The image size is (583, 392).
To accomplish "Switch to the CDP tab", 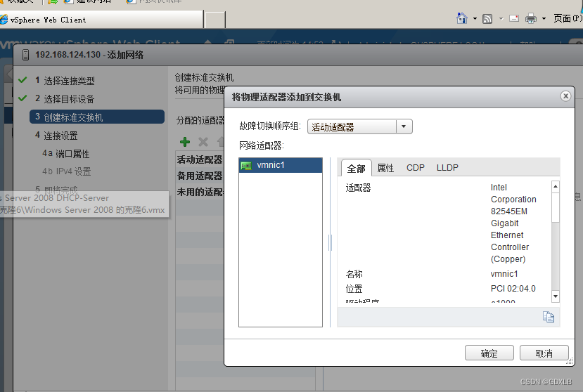I will tap(416, 168).
